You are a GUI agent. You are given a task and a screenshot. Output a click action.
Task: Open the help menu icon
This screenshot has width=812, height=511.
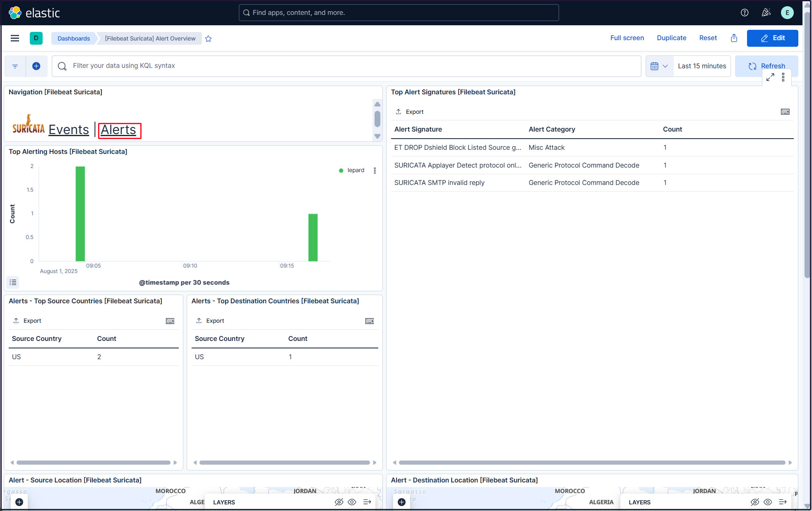745,13
